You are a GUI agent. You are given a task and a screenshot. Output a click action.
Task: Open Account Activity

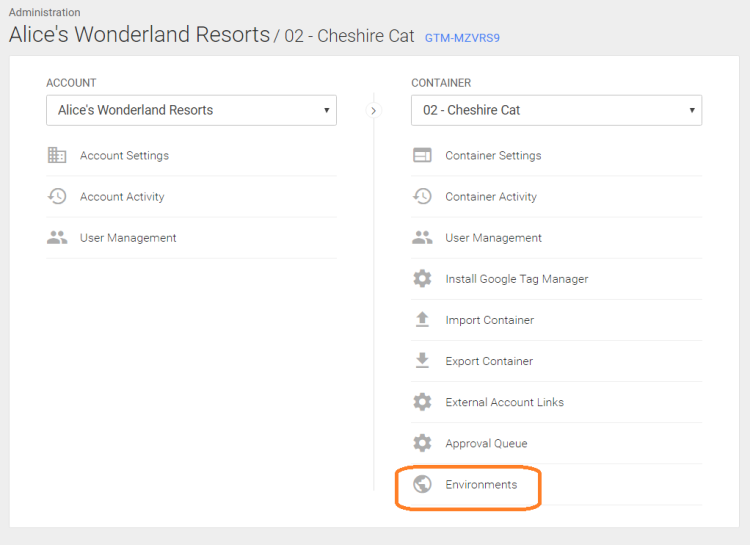(x=191, y=197)
